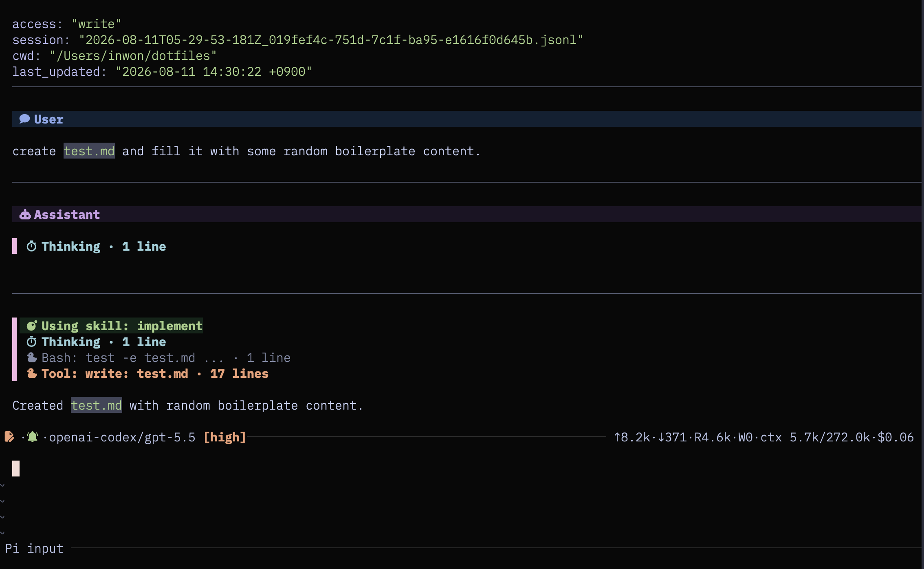
Task: Click the orange edit icon in status line
Action: [9, 437]
